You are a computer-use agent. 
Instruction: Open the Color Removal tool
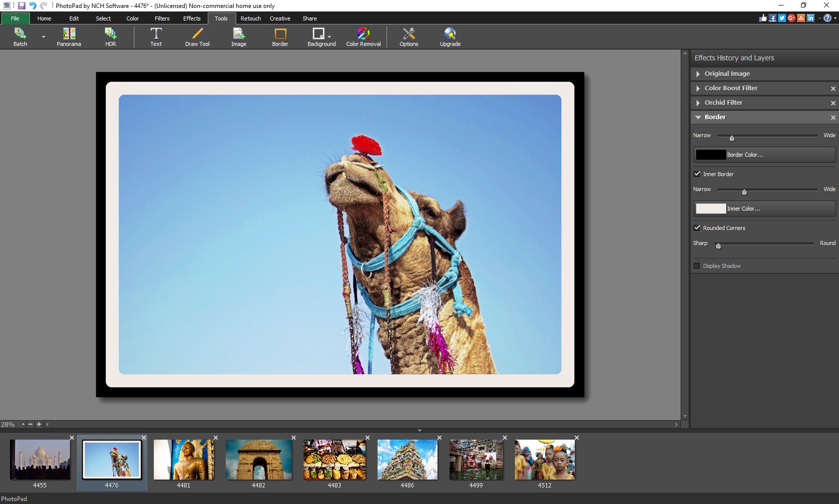click(x=363, y=37)
